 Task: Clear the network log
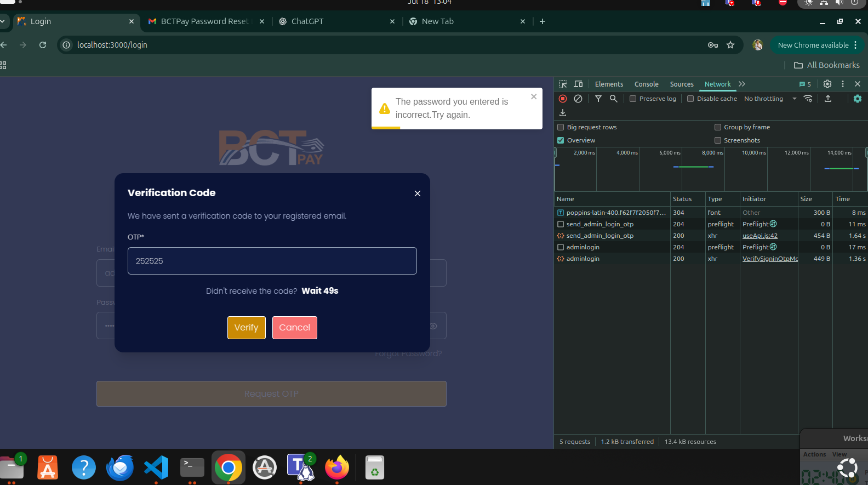[578, 99]
